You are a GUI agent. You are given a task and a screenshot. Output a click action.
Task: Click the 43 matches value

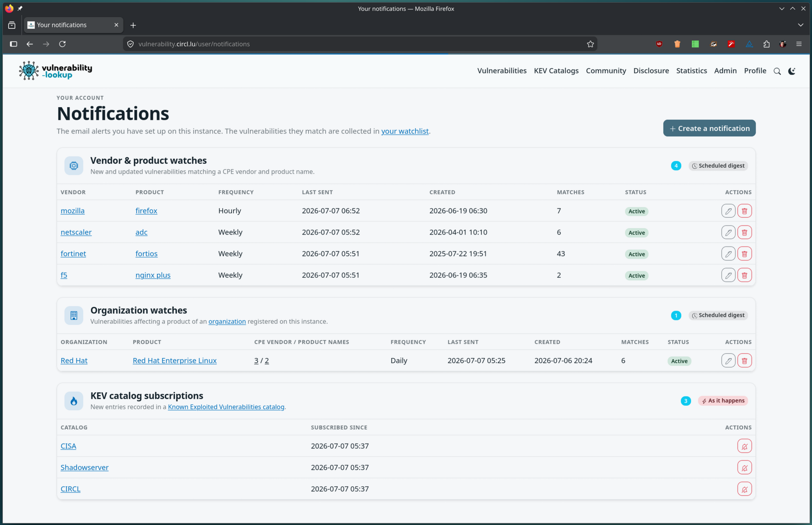click(x=561, y=254)
